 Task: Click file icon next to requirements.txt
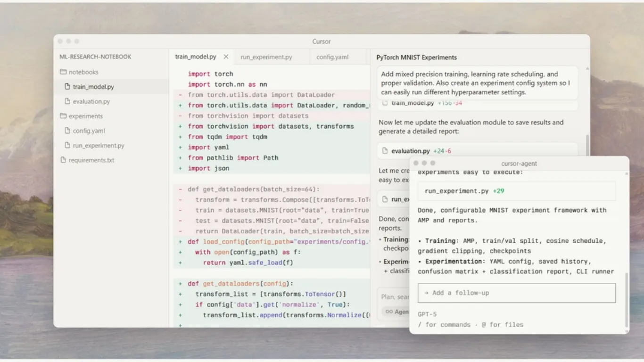(63, 160)
